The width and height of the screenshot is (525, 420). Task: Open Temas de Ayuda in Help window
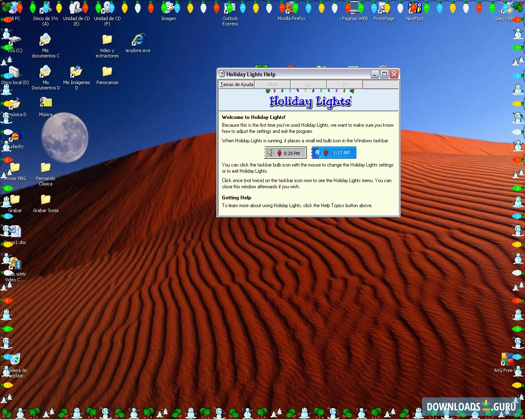[x=237, y=84]
